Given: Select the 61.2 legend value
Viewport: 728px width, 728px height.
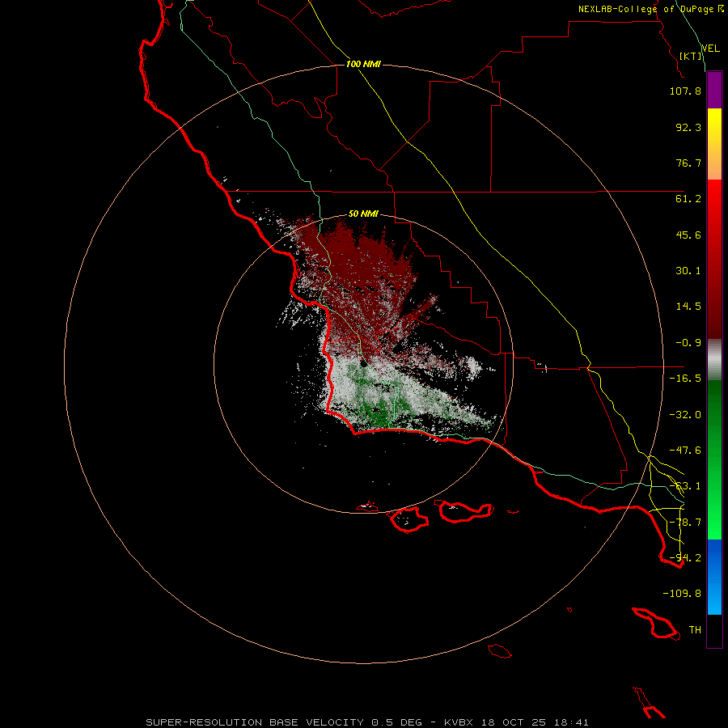Looking at the screenshot, I should [688, 199].
